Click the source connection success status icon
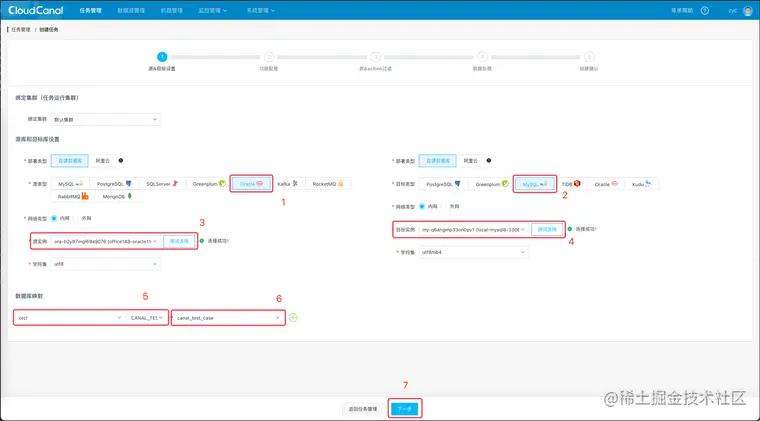 [x=202, y=241]
